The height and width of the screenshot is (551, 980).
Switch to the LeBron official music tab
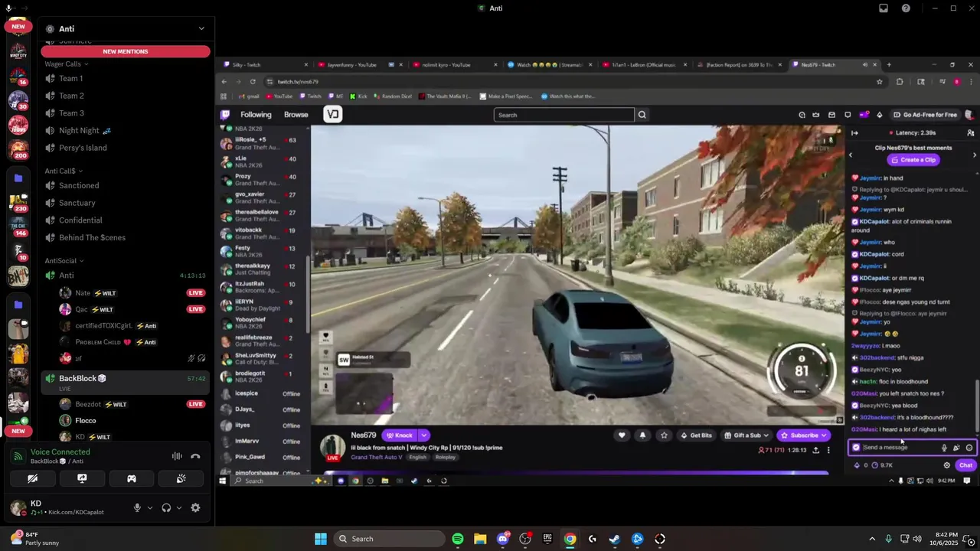[x=643, y=64]
